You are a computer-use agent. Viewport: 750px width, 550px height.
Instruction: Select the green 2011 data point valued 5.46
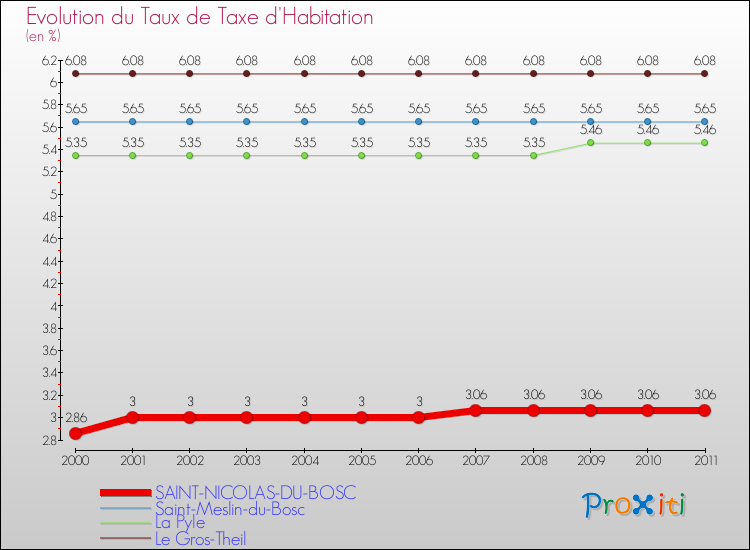pos(705,143)
